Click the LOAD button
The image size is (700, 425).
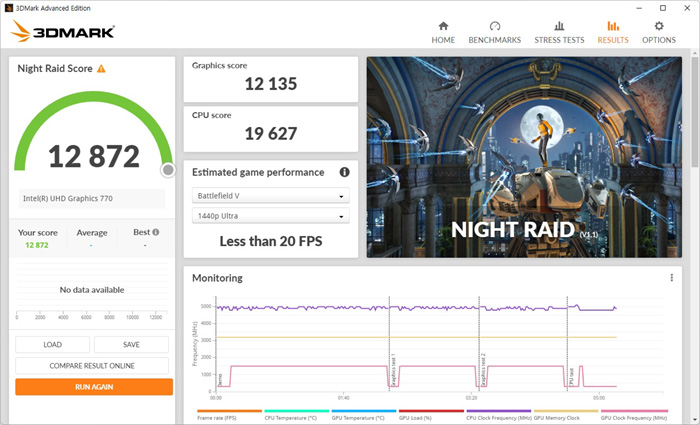pos(53,345)
